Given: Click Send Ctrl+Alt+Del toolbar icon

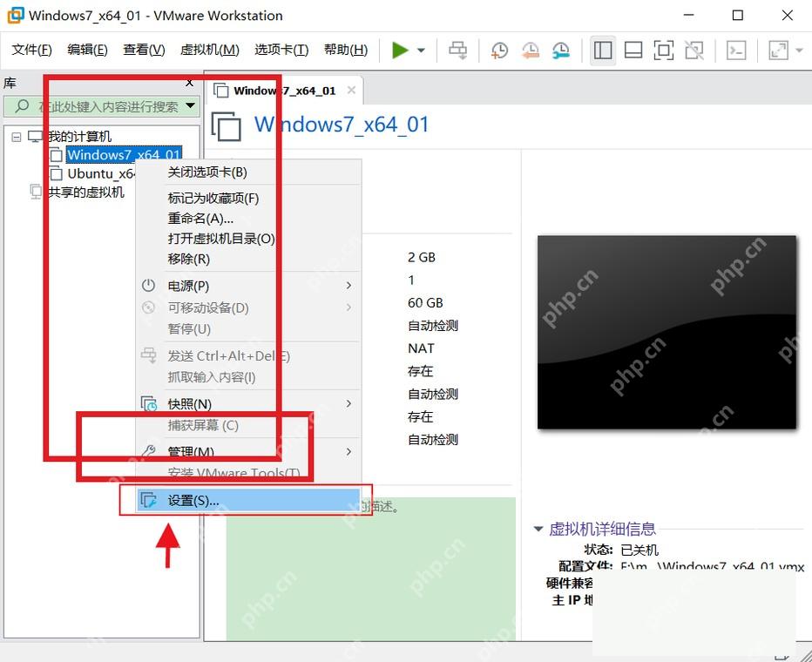Looking at the screenshot, I should (457, 51).
